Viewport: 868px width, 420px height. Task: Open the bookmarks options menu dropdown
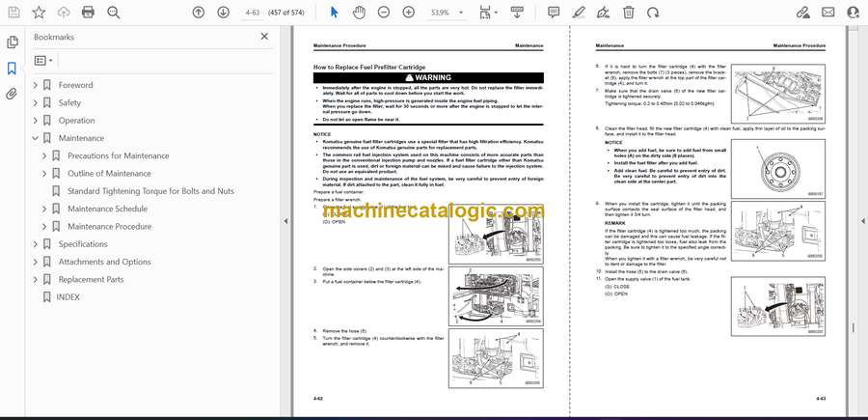click(43, 61)
